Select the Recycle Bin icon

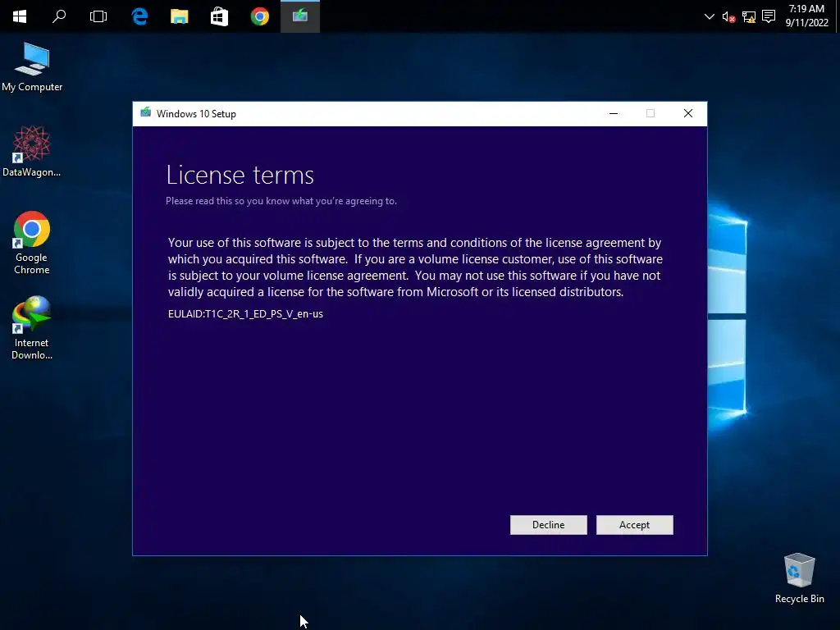click(799, 578)
